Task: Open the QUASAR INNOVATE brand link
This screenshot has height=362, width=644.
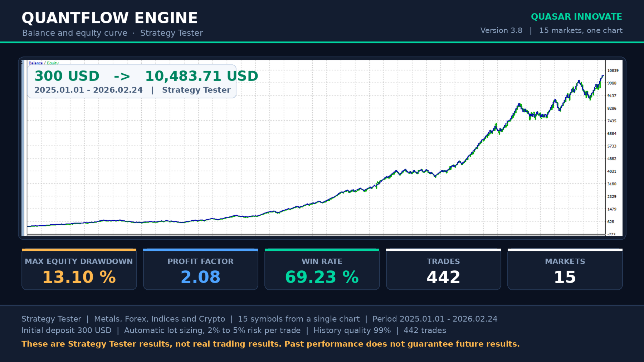Action: (x=576, y=17)
